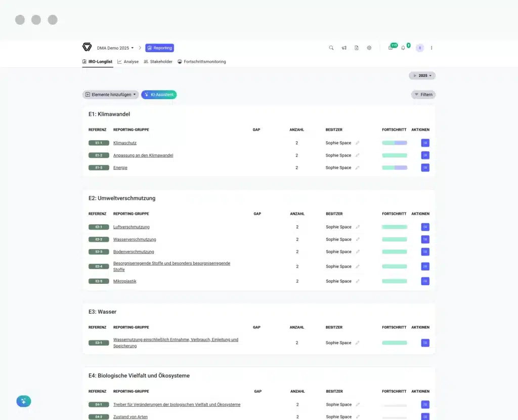Click E4: Biologische Vielfalt und Ökosysteme heading
Image resolution: width=518 pixels, height=420 pixels.
pos(139,375)
